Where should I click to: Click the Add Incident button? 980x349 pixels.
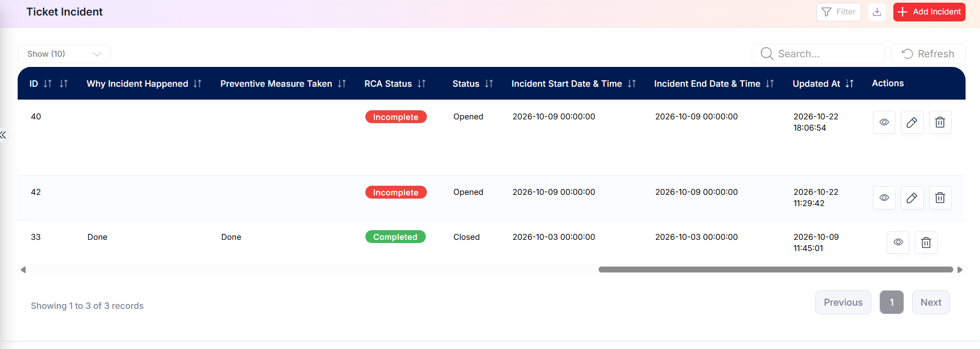[929, 12]
